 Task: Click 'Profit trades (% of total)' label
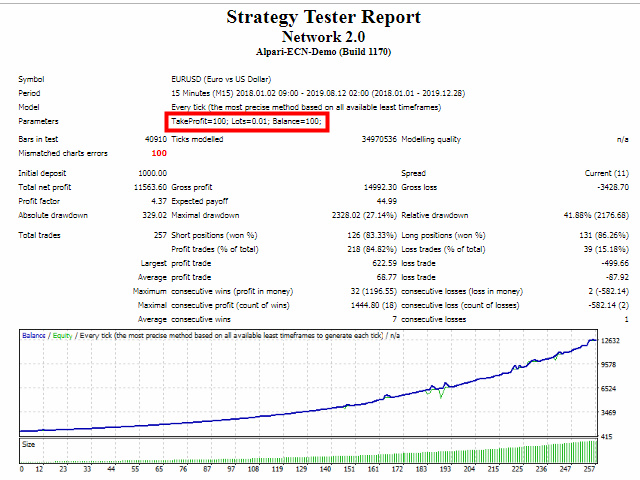(x=215, y=249)
